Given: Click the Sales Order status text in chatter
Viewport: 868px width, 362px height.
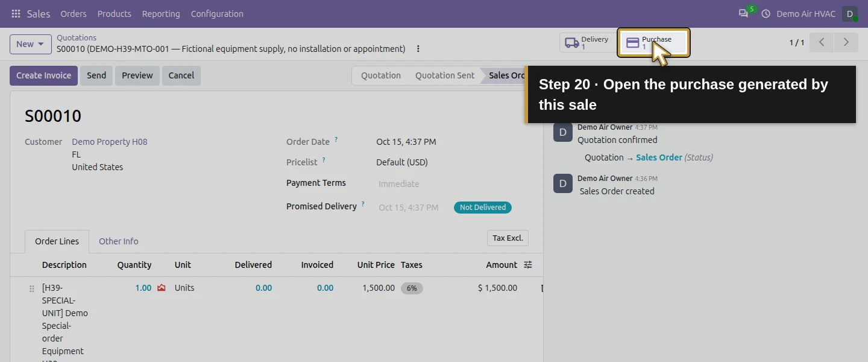Looking at the screenshot, I should point(659,157).
